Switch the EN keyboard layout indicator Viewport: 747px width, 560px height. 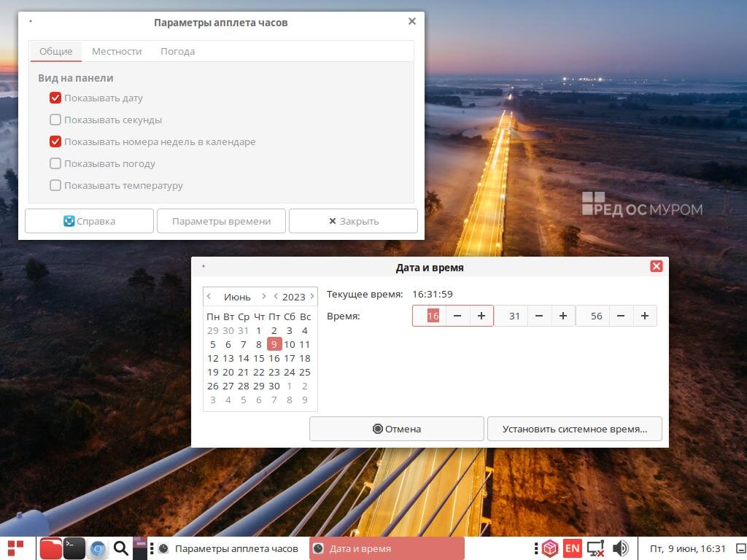pos(572,548)
